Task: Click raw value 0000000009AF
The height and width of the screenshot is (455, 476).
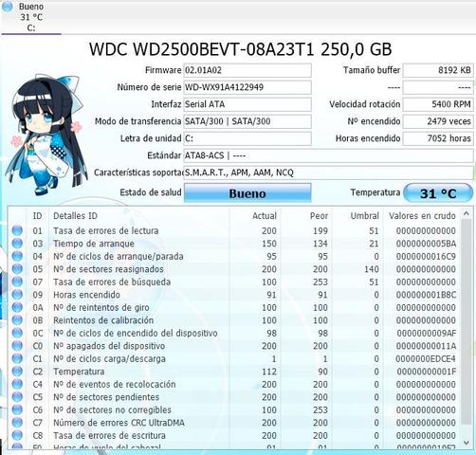Action: click(x=427, y=334)
